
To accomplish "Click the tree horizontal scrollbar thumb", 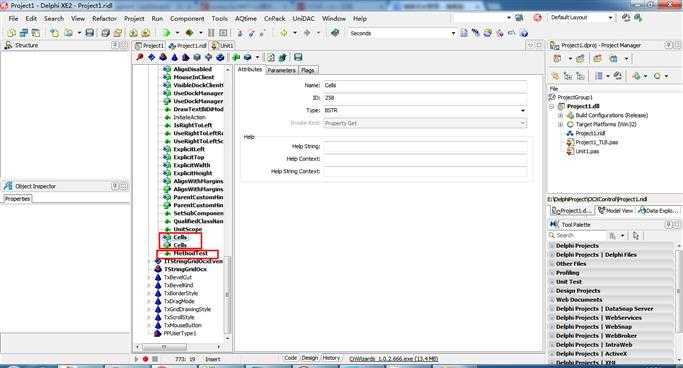I will click(x=164, y=347).
